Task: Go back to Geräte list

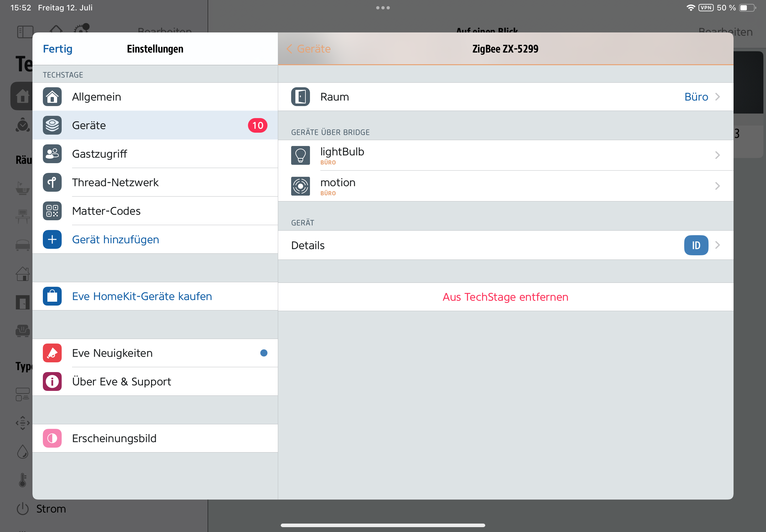Action: pos(308,49)
